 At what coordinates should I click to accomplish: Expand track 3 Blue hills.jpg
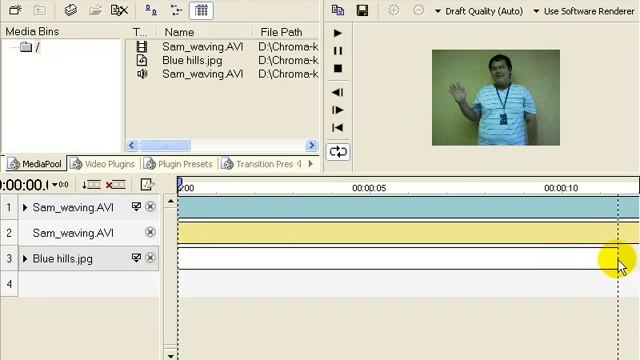coord(25,259)
